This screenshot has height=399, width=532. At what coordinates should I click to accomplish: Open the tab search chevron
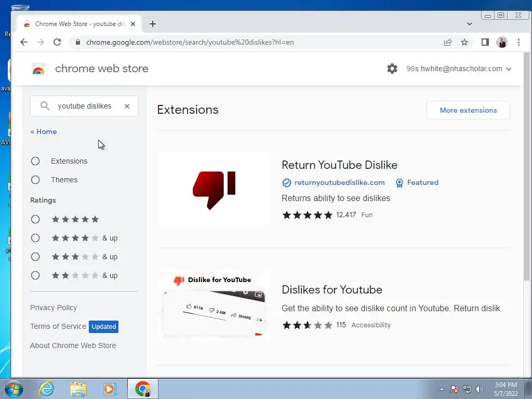pos(470,24)
